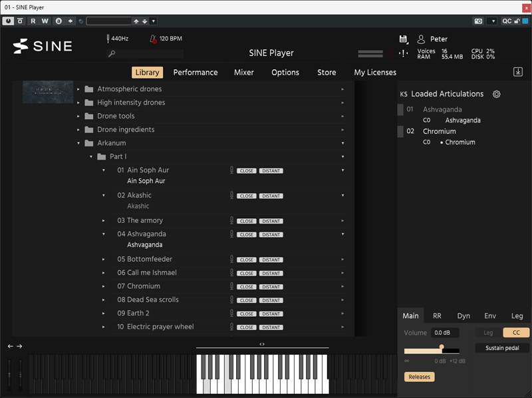
Task: Open the Env tab in articulation panel
Action: [490, 316]
